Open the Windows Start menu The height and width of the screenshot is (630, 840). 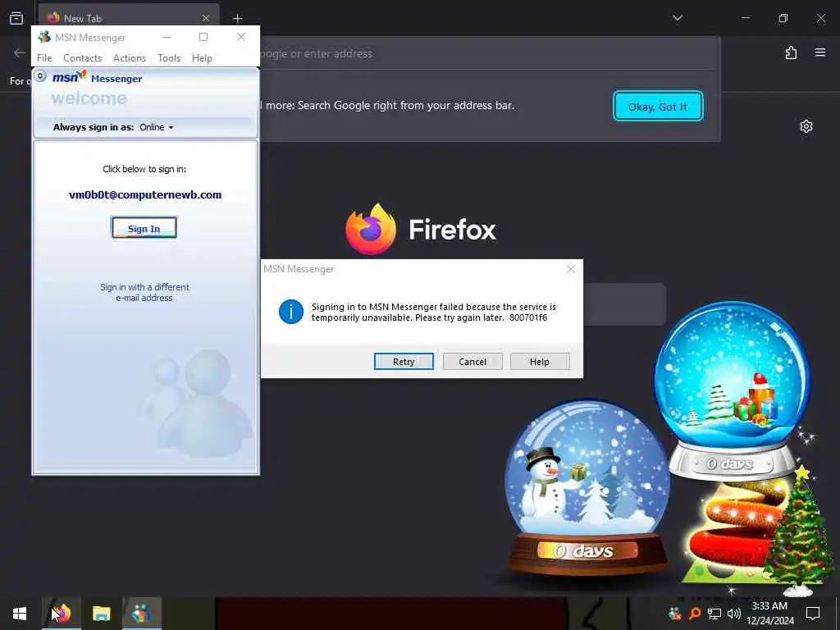[20, 614]
